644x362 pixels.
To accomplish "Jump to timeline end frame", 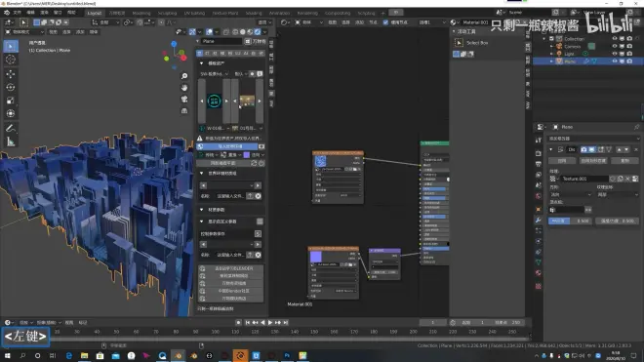I will 286,323.
